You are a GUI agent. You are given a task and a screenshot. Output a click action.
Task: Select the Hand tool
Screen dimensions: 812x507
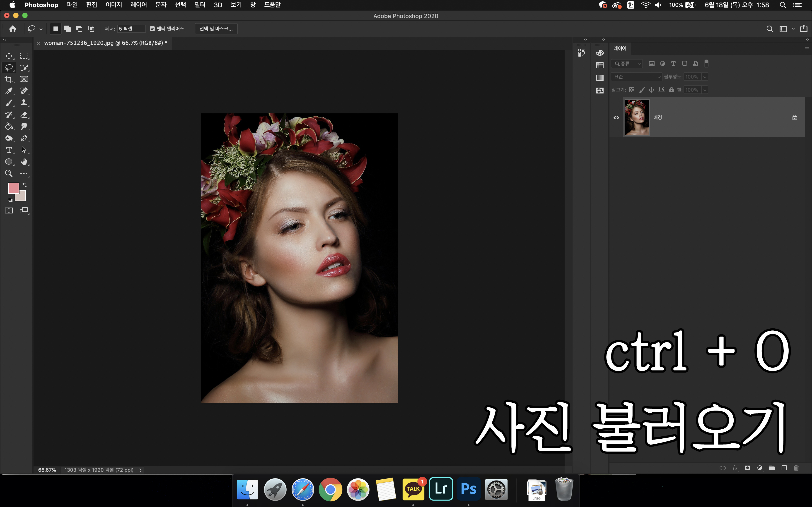(24, 162)
